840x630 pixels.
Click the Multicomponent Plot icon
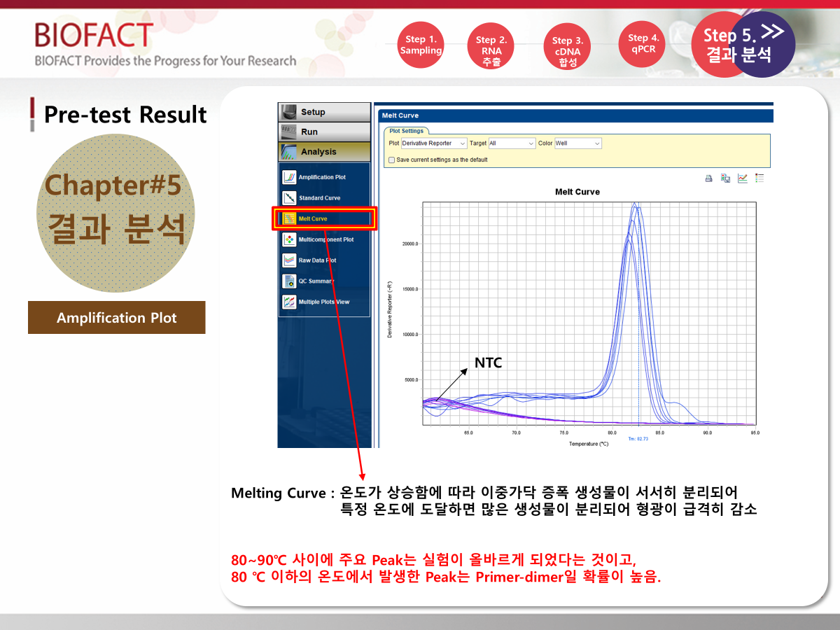(x=288, y=239)
